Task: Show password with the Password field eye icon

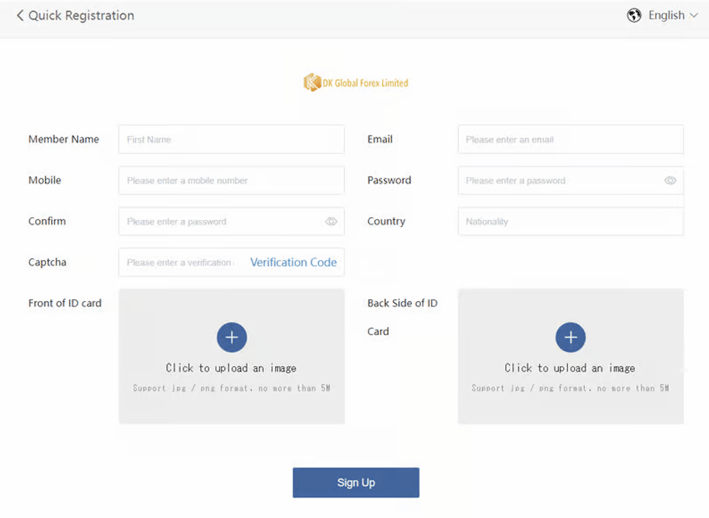Action: click(x=670, y=180)
